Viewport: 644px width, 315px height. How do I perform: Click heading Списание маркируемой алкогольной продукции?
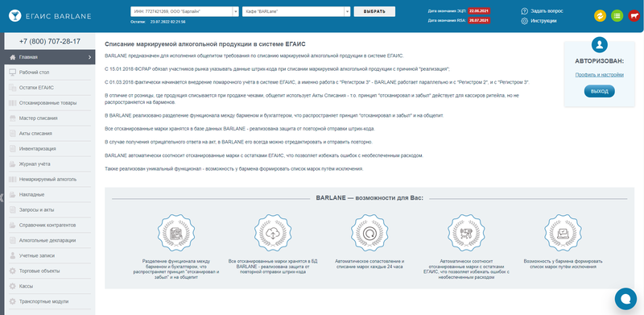pos(205,44)
